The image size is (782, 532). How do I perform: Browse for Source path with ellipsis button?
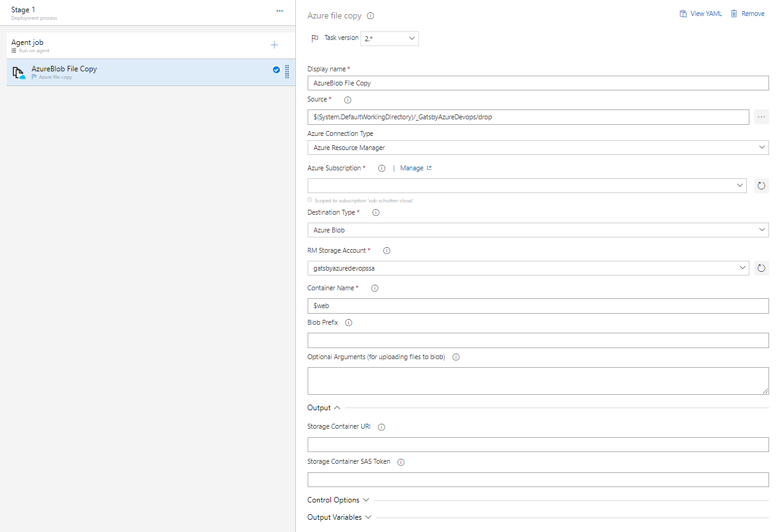[761, 117]
